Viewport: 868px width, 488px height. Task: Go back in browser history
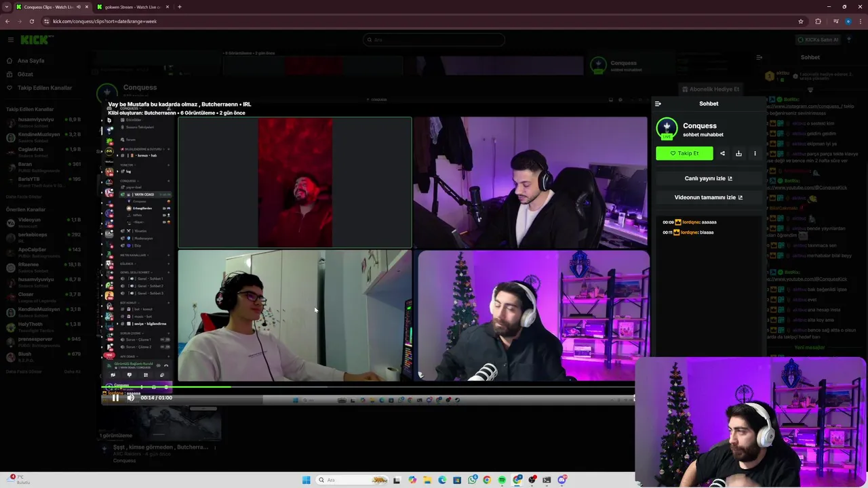click(x=7, y=21)
